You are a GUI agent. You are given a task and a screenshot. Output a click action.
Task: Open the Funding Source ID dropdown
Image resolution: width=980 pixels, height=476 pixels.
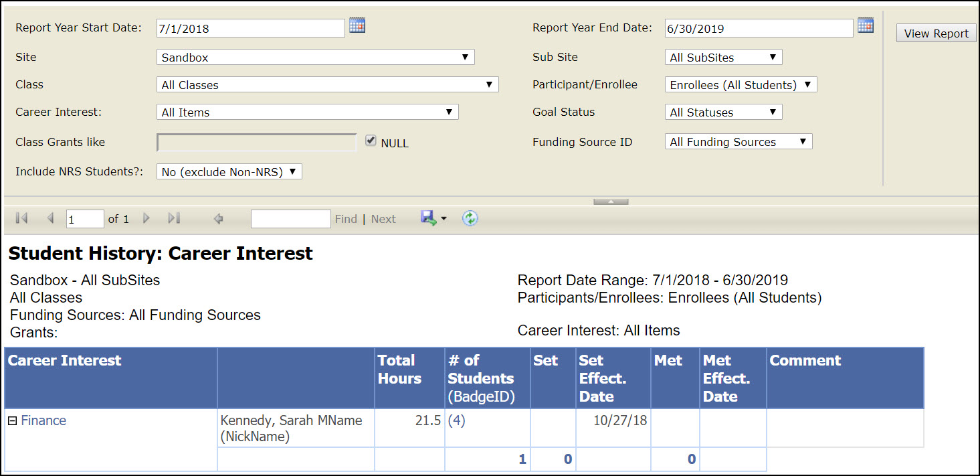pos(739,142)
